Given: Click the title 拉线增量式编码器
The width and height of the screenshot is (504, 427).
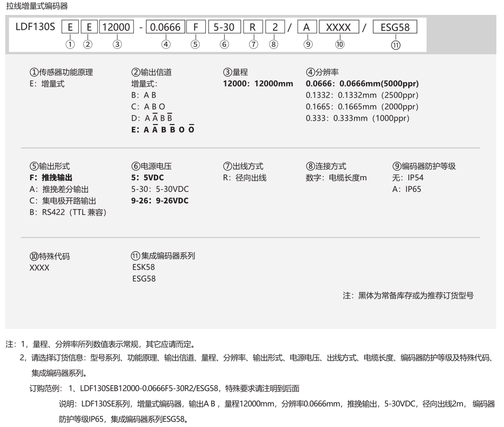Looking at the screenshot, I should (x=37, y=6).
